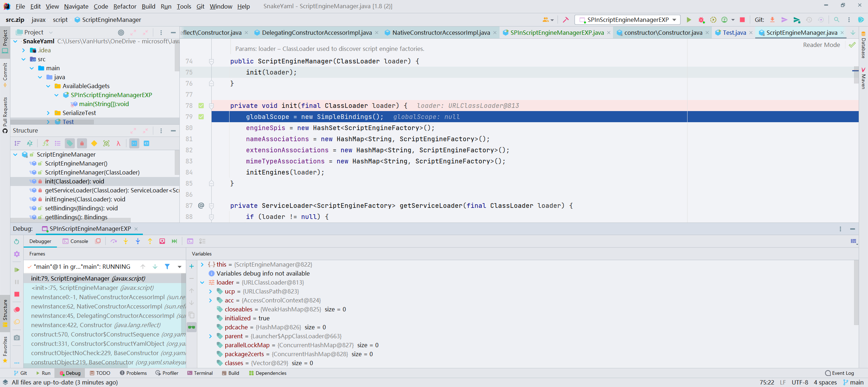Toggle Show Fields filter in Structure toolbar

70,143
